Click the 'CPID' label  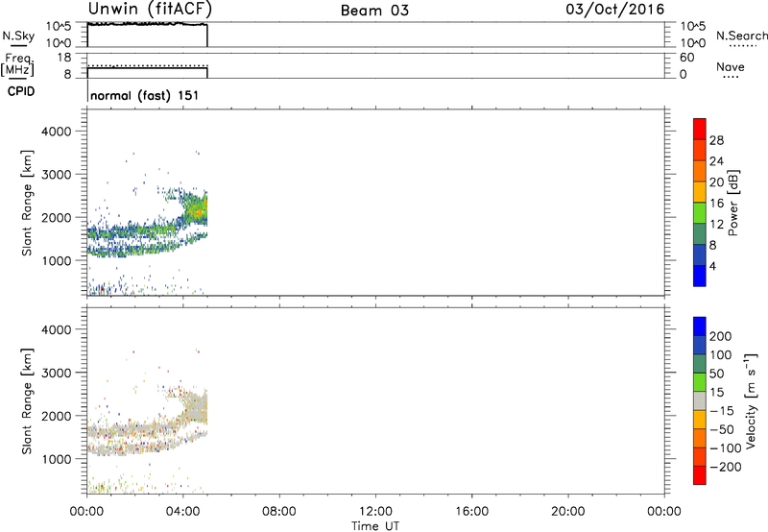21,91
